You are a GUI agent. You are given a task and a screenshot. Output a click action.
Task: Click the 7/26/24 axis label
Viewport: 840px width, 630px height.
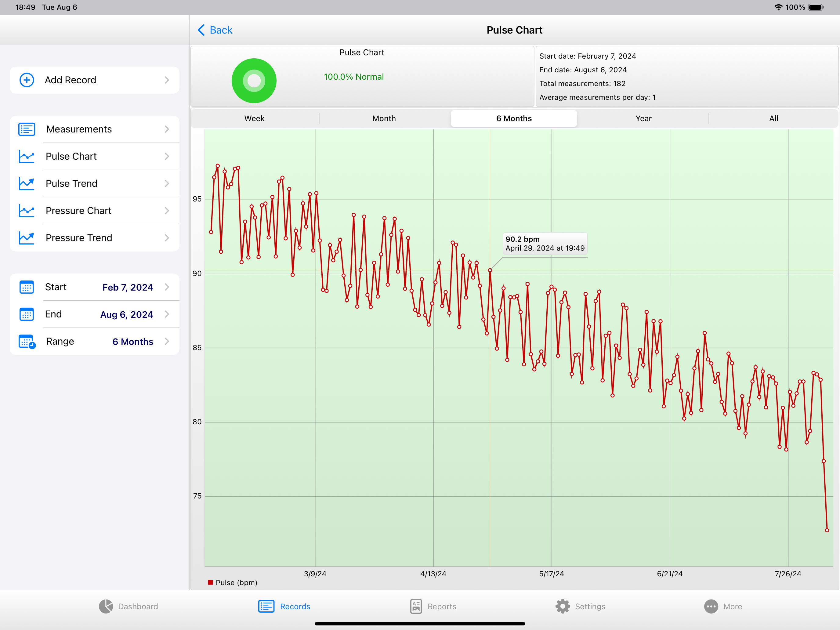coord(788,574)
